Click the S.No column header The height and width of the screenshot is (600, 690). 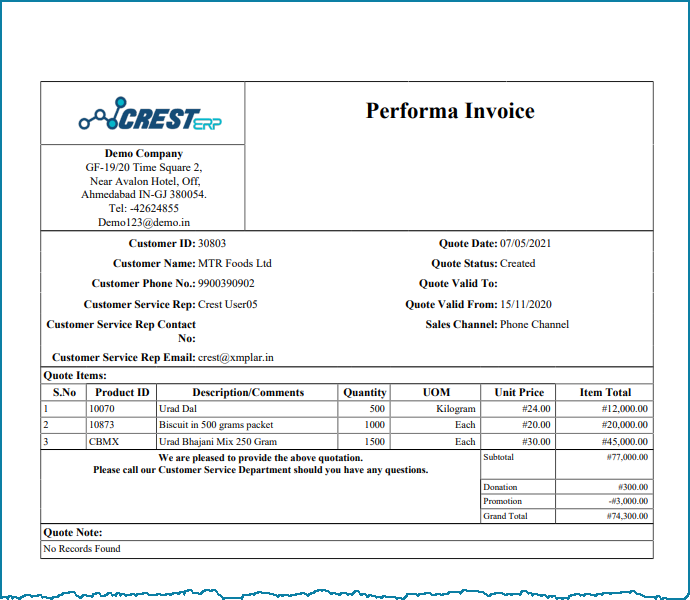(x=64, y=392)
